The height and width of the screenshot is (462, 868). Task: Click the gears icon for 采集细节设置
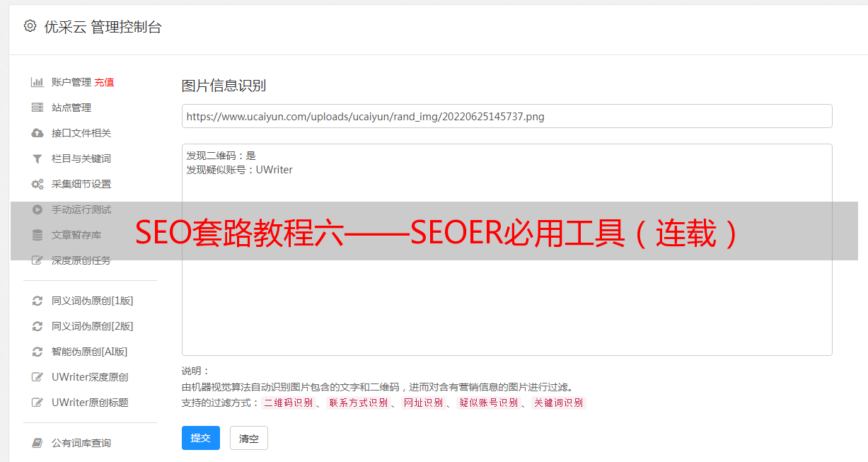(x=37, y=184)
